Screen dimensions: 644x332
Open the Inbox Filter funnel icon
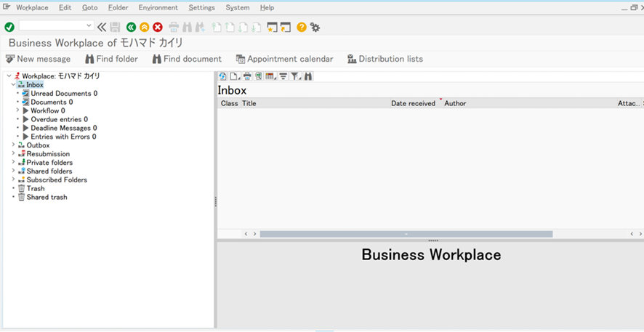[296, 76]
